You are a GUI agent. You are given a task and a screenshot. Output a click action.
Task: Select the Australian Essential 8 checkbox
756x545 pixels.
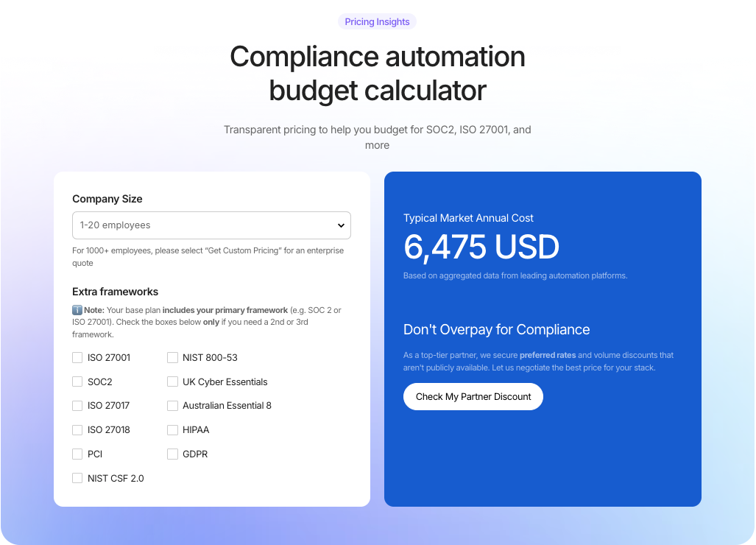172,405
